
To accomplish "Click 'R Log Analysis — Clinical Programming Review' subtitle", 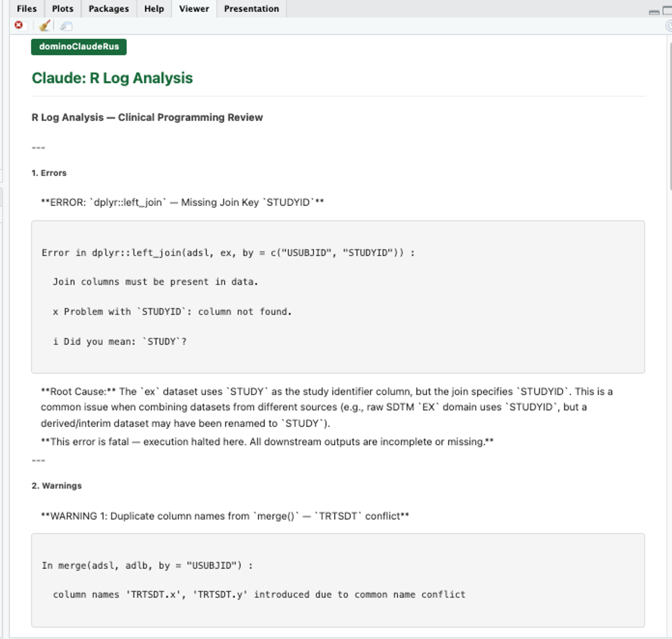I will coord(147,117).
